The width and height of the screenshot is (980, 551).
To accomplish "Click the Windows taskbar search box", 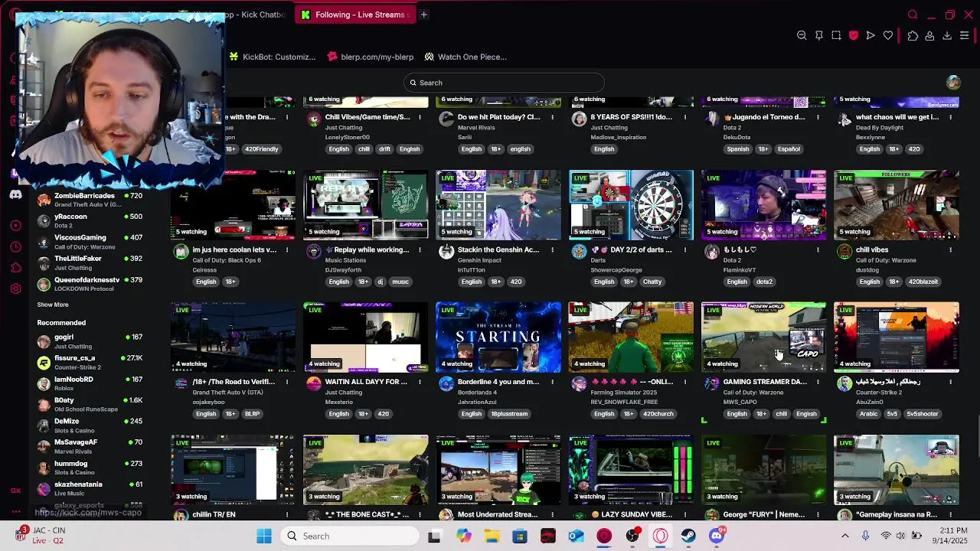I will [x=348, y=536].
